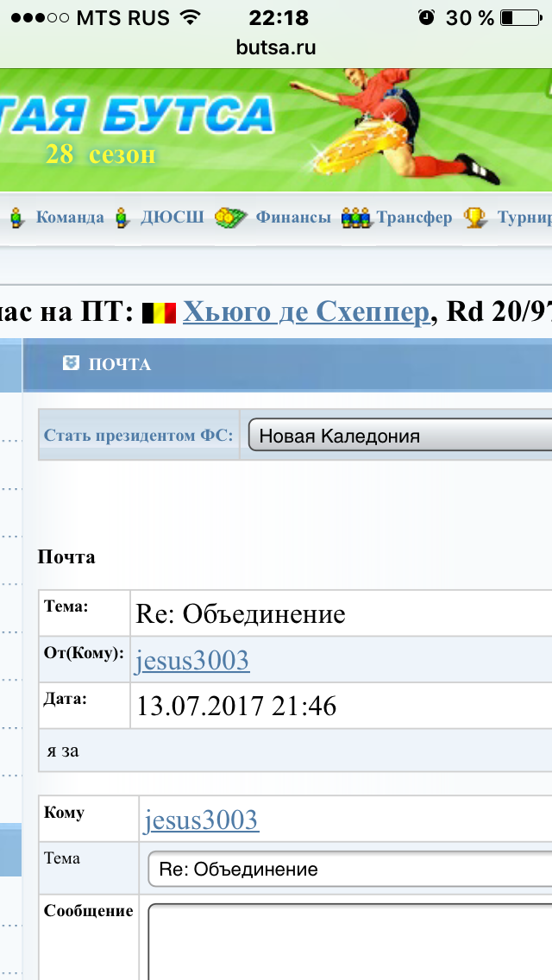Image resolution: width=552 pixels, height=980 pixels.
Task: Click the icon beside ПОЧТА header
Action: (x=71, y=364)
